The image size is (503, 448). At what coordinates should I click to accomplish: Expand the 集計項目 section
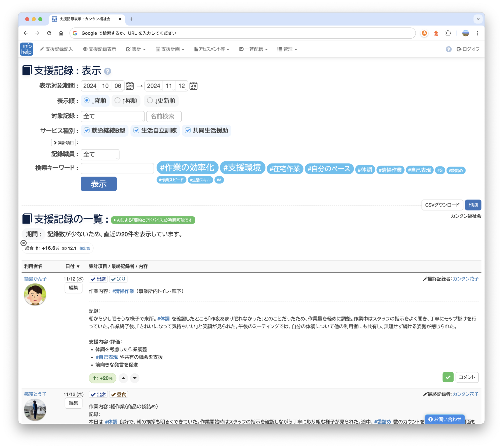[x=63, y=143]
